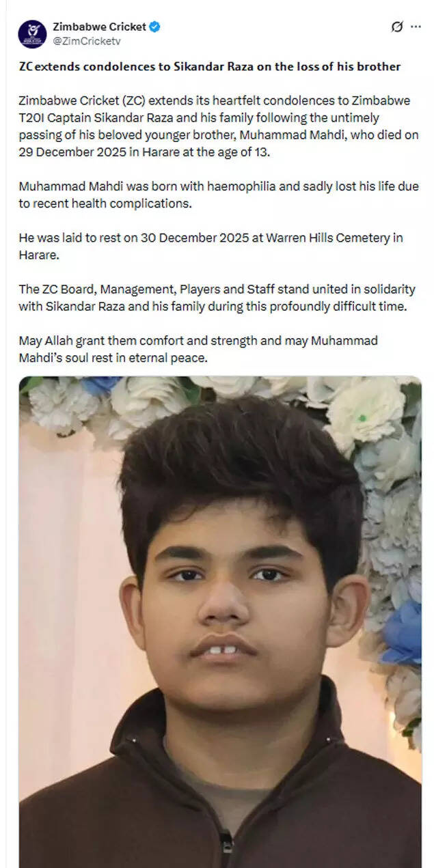Open the three-dot more options menu

(416, 27)
